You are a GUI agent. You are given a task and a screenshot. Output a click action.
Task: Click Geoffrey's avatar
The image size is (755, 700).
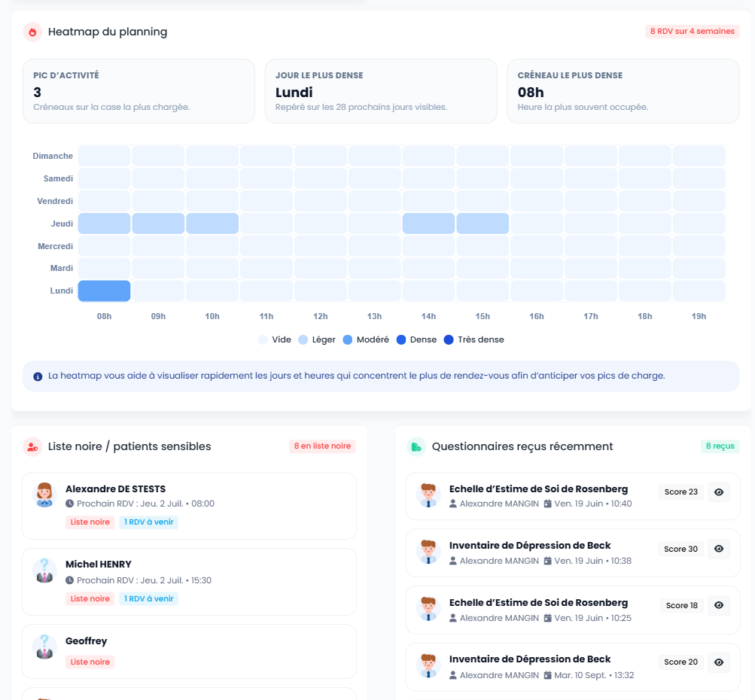pyautogui.click(x=44, y=647)
